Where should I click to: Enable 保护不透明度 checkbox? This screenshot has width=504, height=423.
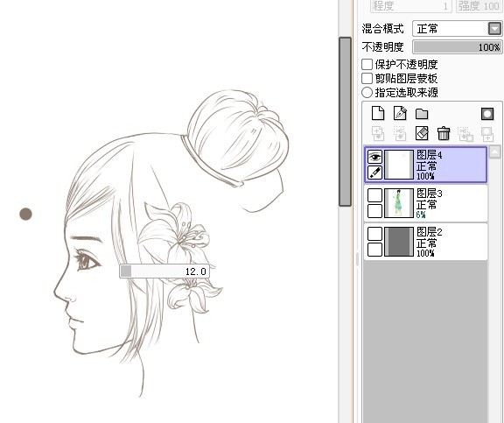click(x=367, y=64)
